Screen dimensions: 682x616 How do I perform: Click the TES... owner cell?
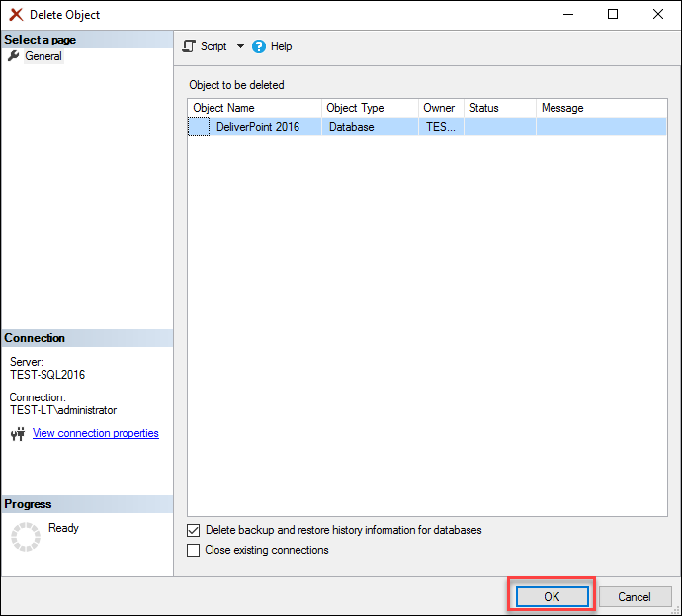coord(442,127)
